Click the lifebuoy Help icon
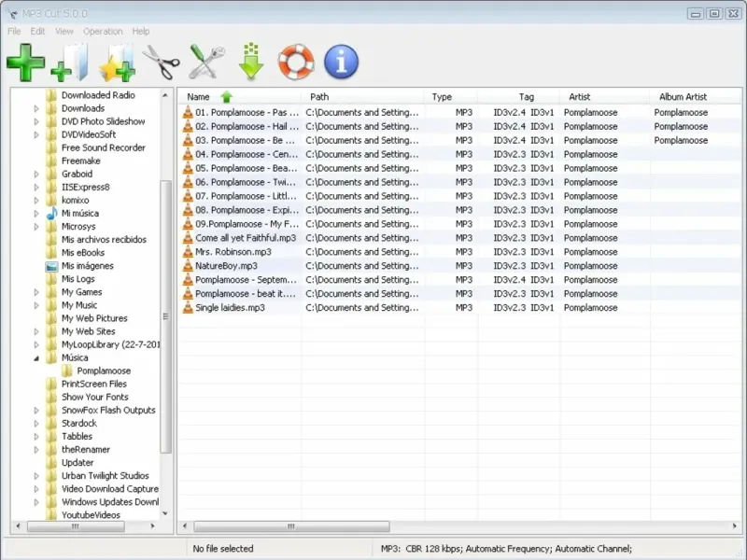This screenshot has width=747, height=560. pos(296,62)
